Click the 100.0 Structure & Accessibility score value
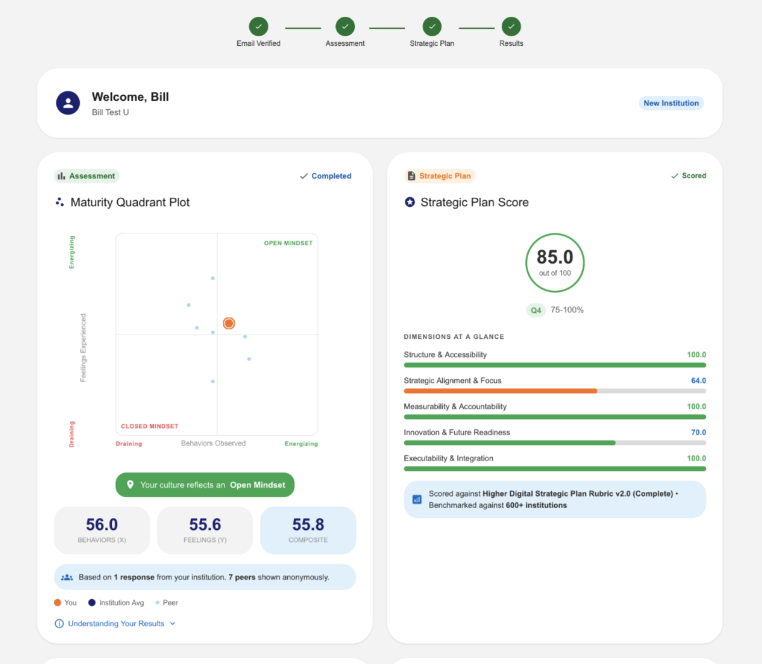The image size is (762, 664). tap(696, 355)
